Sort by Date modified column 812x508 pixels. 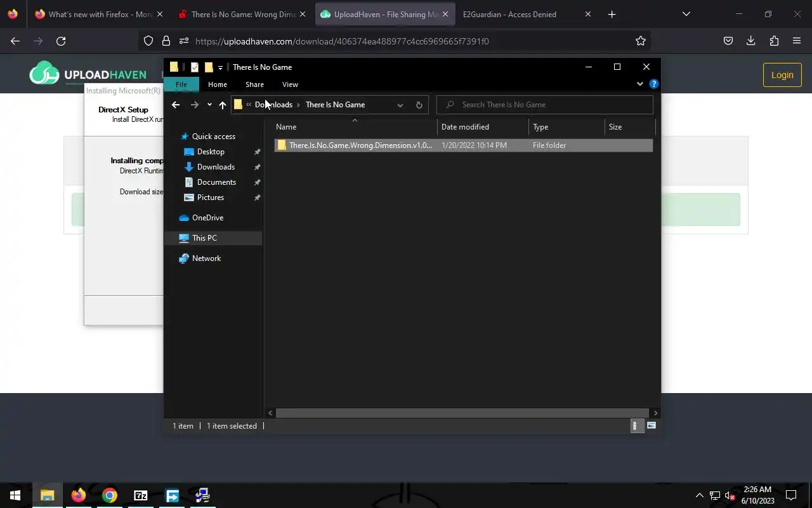click(x=483, y=127)
